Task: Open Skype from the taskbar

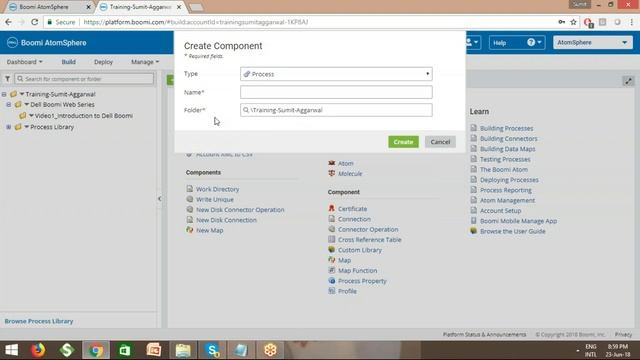Action: coord(212,350)
